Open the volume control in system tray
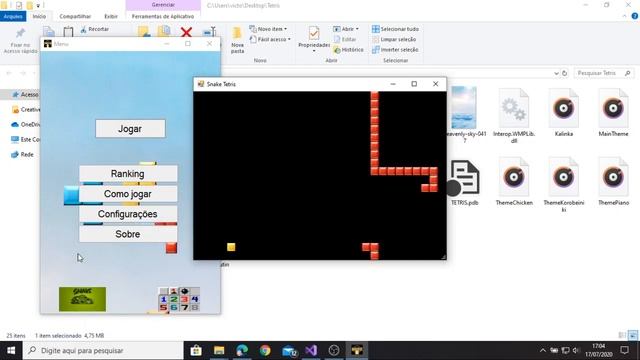This screenshot has width=640, height=360. (x=576, y=351)
